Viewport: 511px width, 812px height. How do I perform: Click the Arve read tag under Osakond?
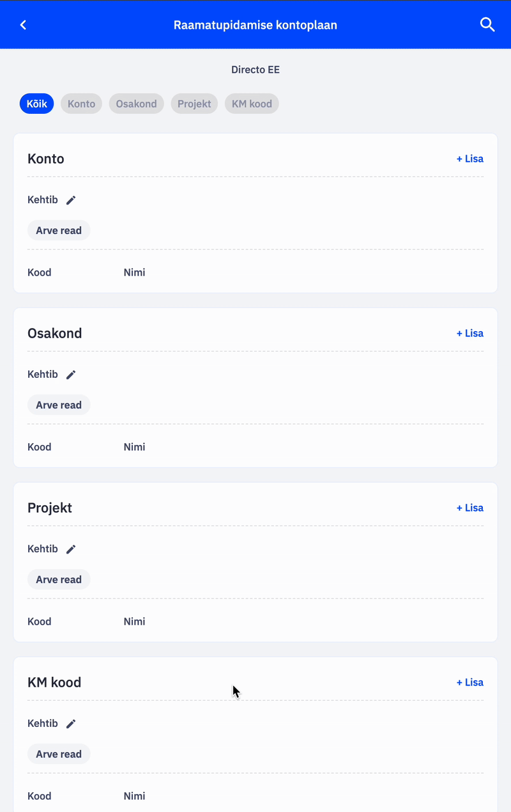(x=59, y=405)
